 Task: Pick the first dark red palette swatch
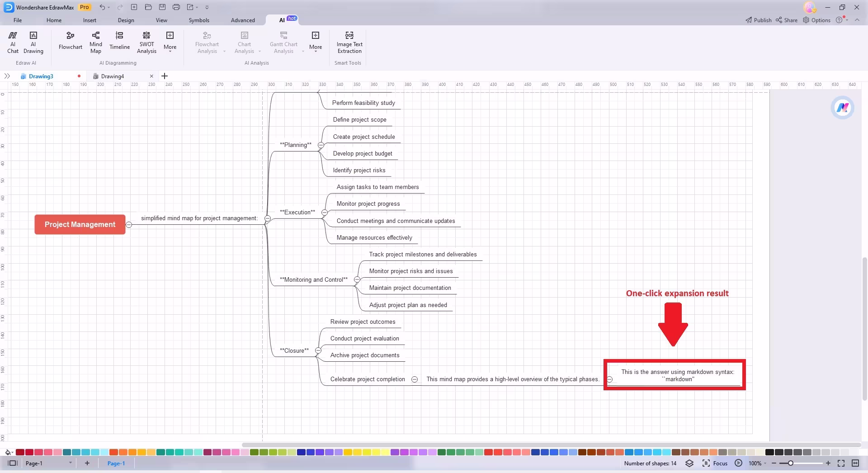pos(20,452)
